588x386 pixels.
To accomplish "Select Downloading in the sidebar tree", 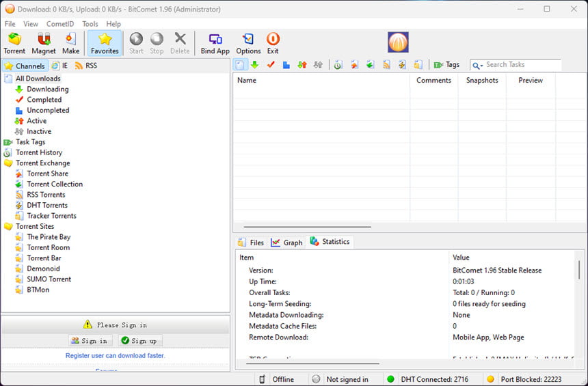I will tap(48, 89).
